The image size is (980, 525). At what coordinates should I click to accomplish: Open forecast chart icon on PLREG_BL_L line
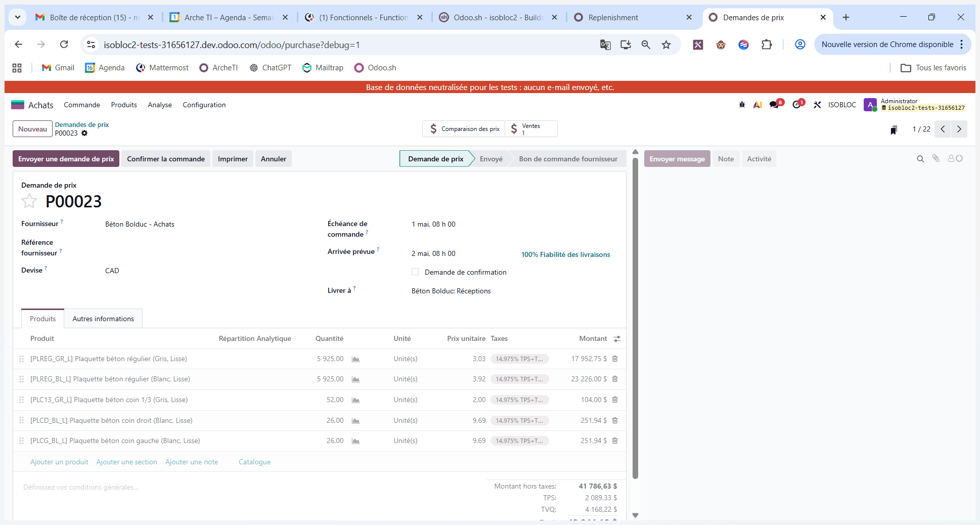[355, 379]
